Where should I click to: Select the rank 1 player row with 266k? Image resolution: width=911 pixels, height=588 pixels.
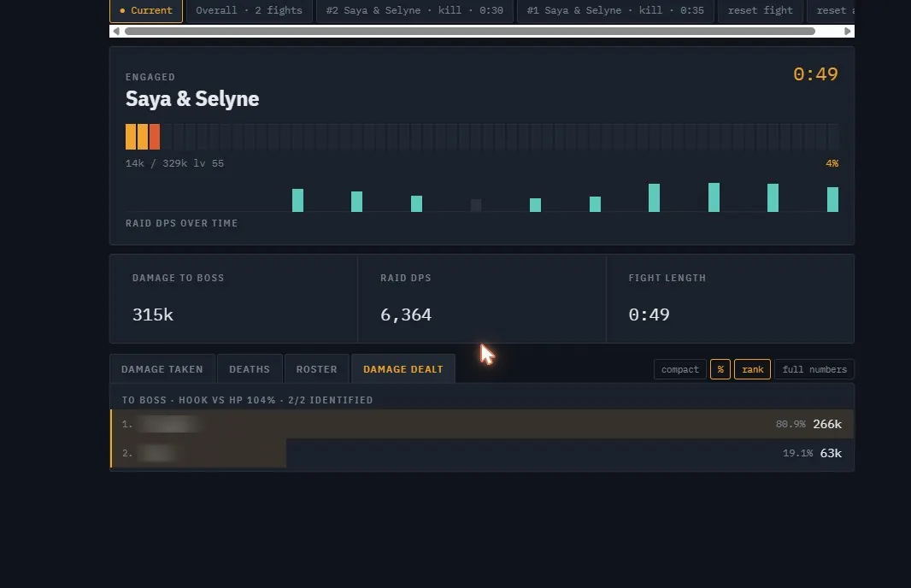482,424
